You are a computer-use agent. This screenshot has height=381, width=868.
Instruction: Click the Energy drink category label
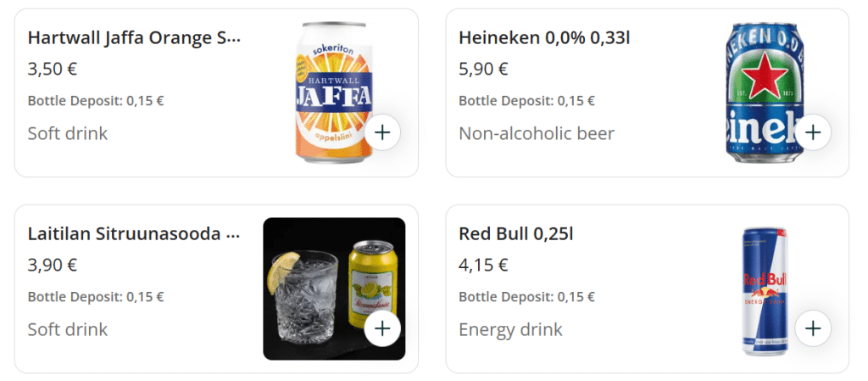(510, 329)
